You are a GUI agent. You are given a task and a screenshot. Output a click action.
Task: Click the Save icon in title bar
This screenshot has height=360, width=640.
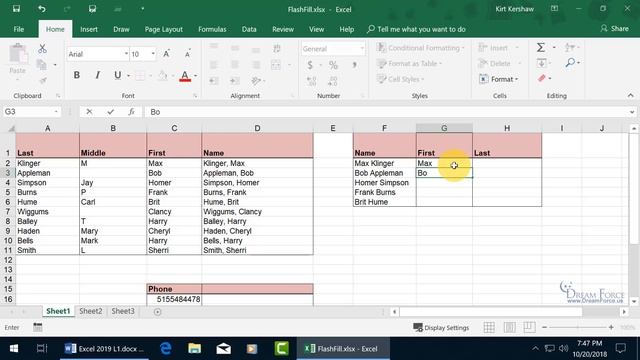(16, 9)
